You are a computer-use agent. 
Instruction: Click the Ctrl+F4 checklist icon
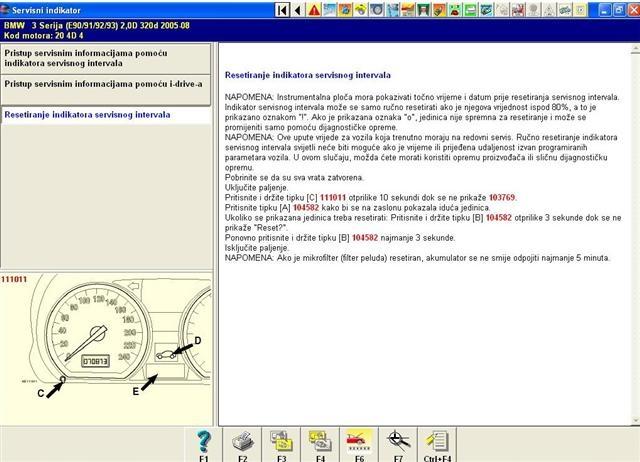tap(437, 445)
